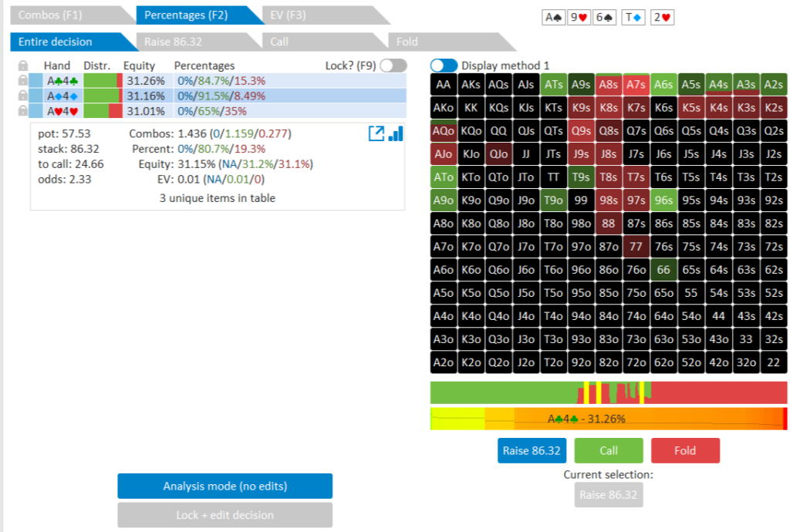Select the Ten of diamonds board card
Screen dimensions: 790x532
633,17
